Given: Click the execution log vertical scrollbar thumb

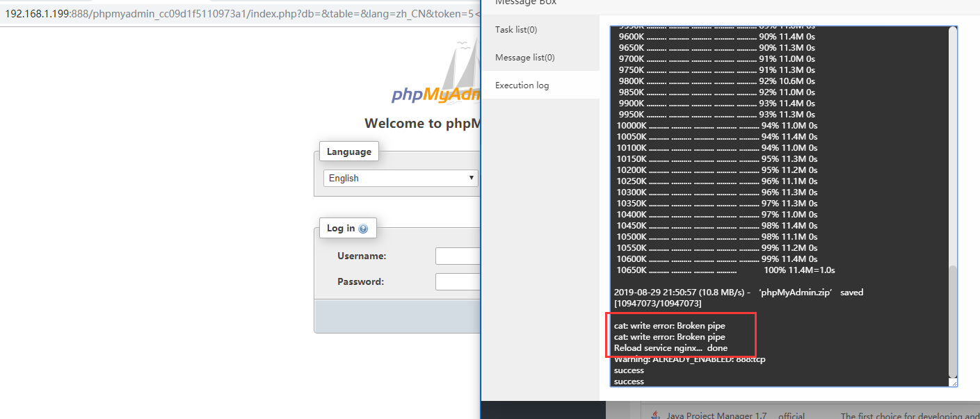Looking at the screenshot, I should pos(953,321).
